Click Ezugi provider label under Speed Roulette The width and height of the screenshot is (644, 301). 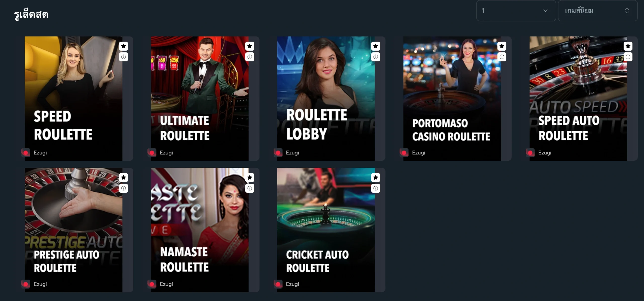40,153
